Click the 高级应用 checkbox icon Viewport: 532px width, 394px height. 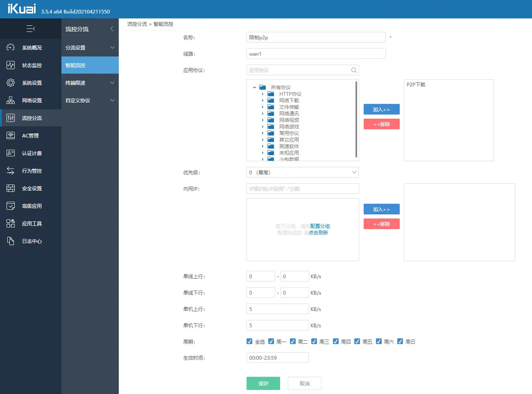click(x=11, y=206)
